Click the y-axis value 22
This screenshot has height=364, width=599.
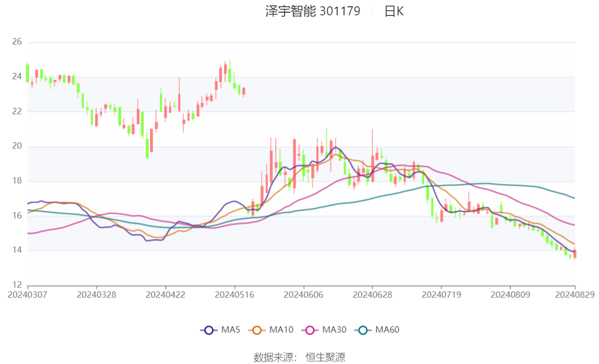17,111
